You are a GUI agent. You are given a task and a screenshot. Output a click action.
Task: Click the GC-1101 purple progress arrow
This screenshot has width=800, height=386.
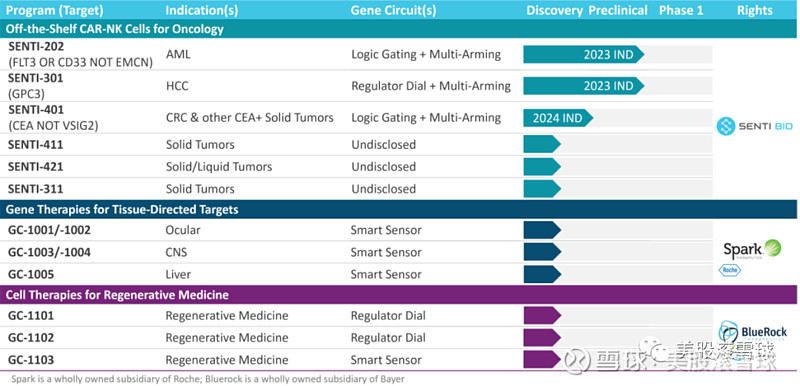pyautogui.click(x=542, y=316)
